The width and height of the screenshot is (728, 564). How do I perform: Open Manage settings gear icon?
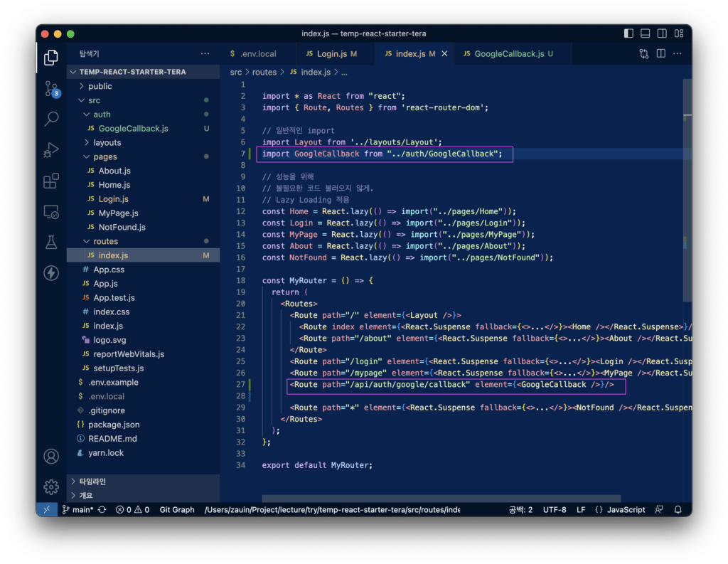click(x=51, y=486)
